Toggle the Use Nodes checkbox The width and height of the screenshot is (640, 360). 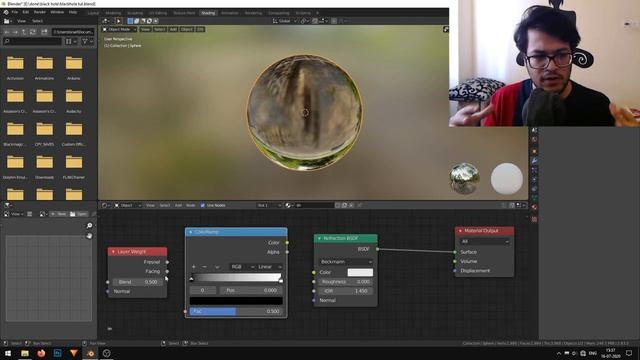(203, 205)
